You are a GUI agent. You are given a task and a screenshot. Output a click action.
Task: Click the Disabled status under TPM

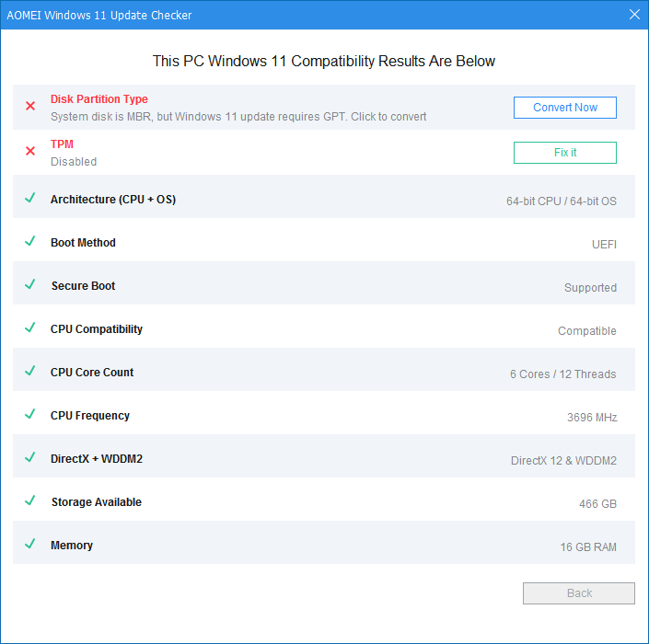74,162
